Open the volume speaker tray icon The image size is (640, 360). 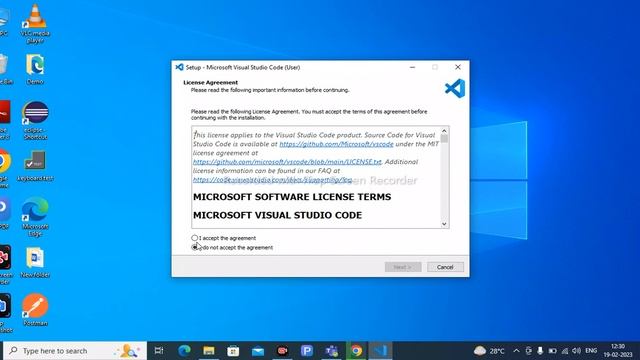576,351
